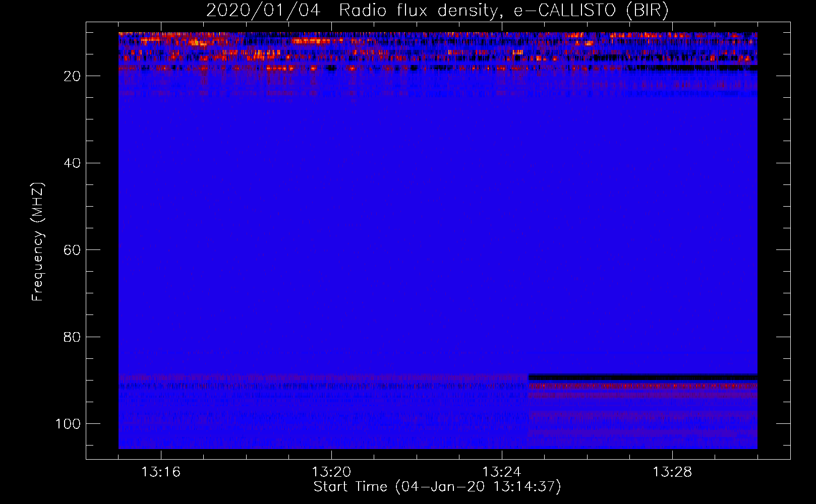This screenshot has height=504, width=816.
Task: Click the black horizontal band near 90 MHz
Action: (643, 377)
